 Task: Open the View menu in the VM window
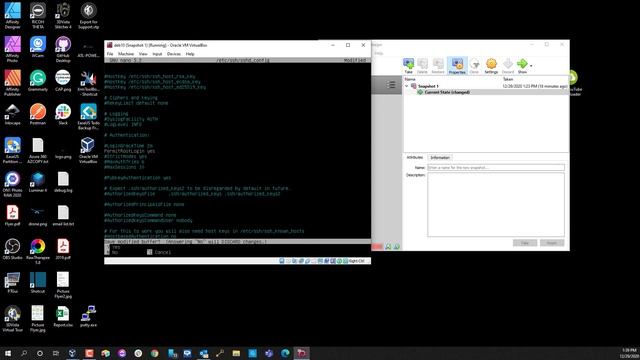click(143, 54)
